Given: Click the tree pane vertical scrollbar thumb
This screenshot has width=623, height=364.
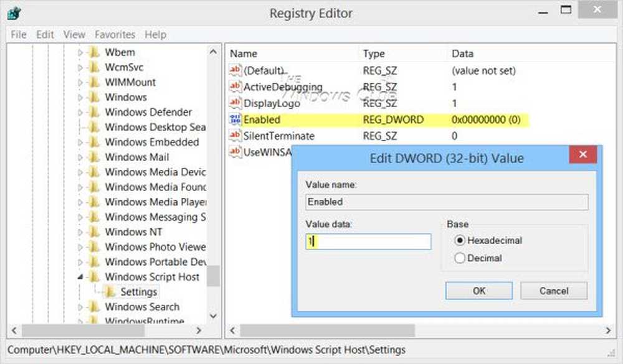Looking at the screenshot, I should point(214,276).
